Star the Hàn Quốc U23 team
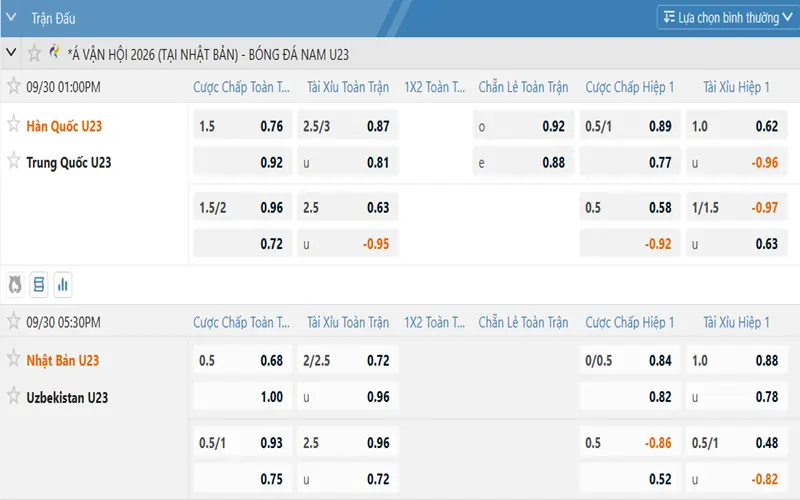The width and height of the screenshot is (800, 500). pos(14,124)
